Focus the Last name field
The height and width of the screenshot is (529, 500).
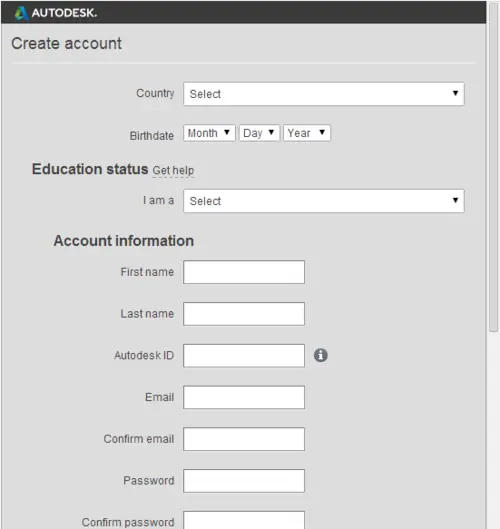point(244,314)
